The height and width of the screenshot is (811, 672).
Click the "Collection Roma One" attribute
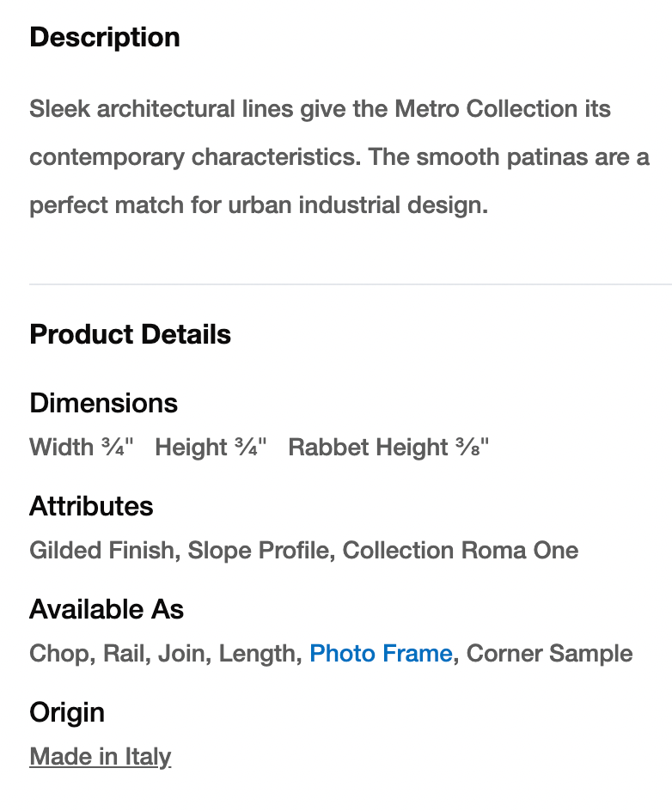(x=461, y=551)
